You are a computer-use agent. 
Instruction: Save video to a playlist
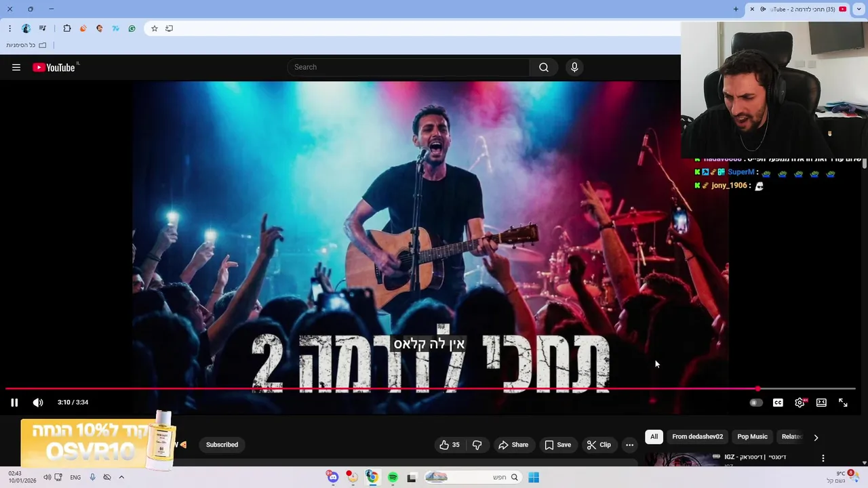point(557,445)
